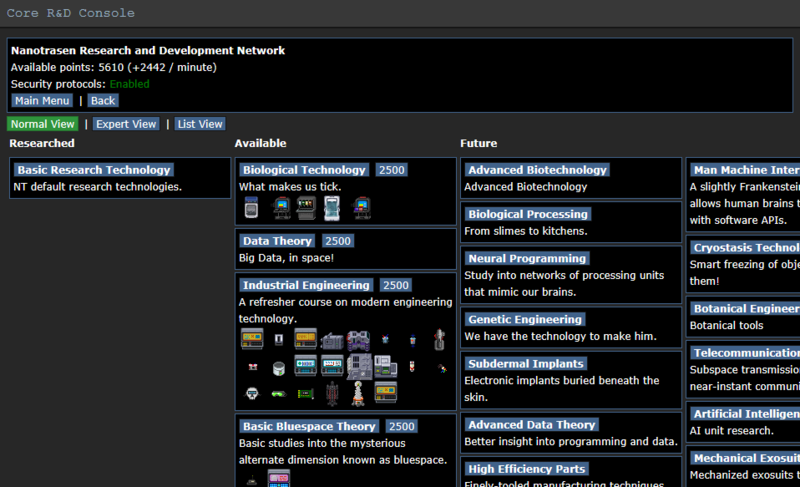Select the white canister icon in Industrial Engineering
800x487 pixels.
pyautogui.click(x=278, y=367)
